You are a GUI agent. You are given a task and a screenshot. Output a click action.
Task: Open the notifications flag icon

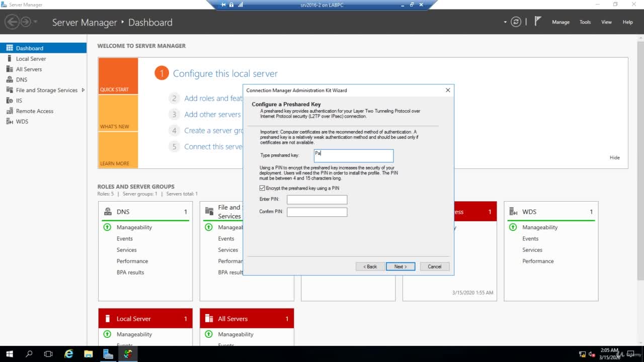538,21
